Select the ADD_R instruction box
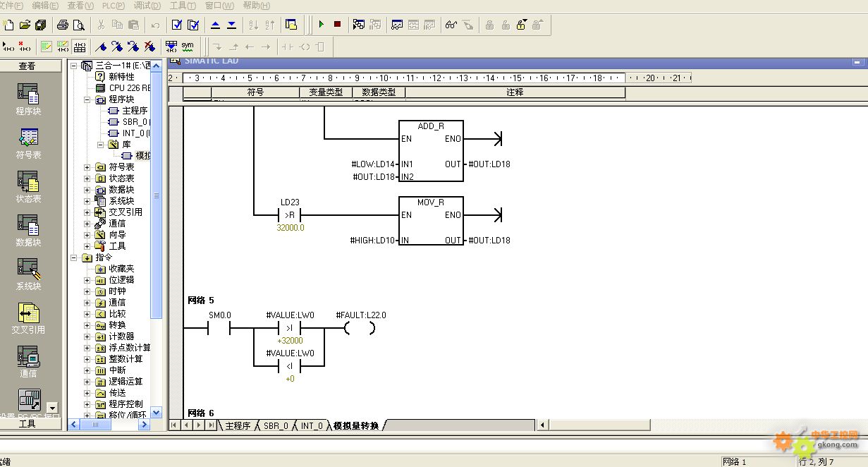Viewport: 868px width, 467px height. (431, 151)
